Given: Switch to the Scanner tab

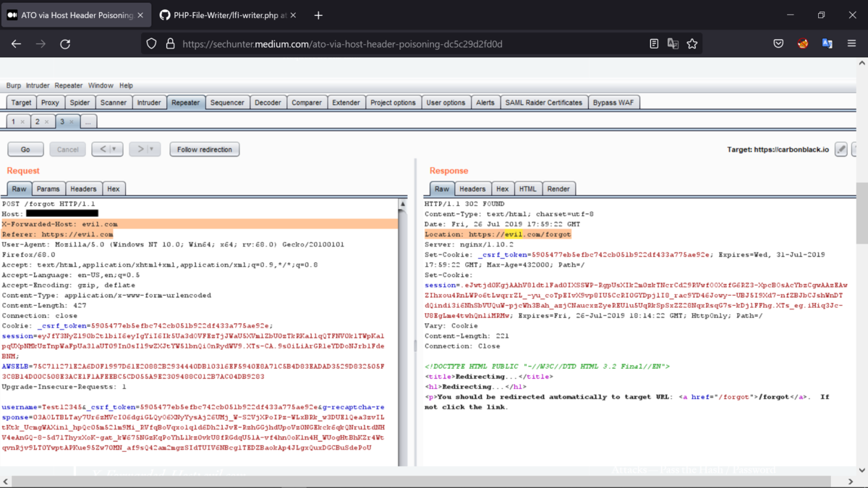Looking at the screenshot, I should pos(114,103).
